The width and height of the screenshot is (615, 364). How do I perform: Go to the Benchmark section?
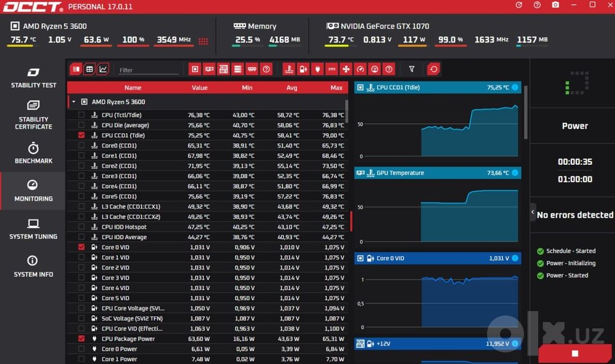(33, 153)
